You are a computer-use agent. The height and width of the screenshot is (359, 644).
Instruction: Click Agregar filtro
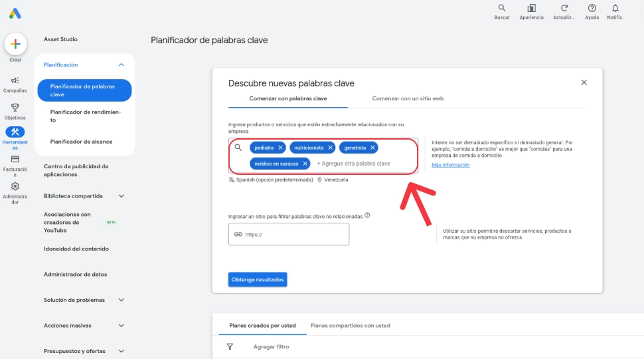coord(271,346)
